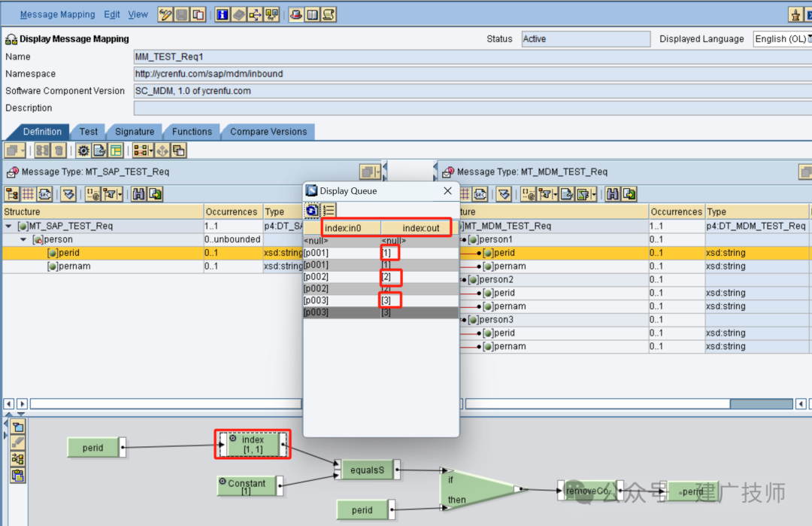Click the Status field showing Active
This screenshot has height=526, width=812.
click(x=585, y=39)
